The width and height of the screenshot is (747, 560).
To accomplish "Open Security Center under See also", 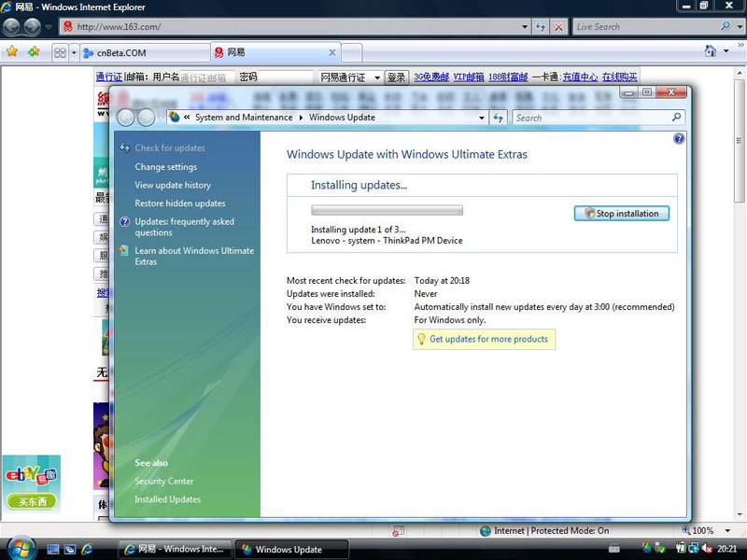I will pos(164,481).
